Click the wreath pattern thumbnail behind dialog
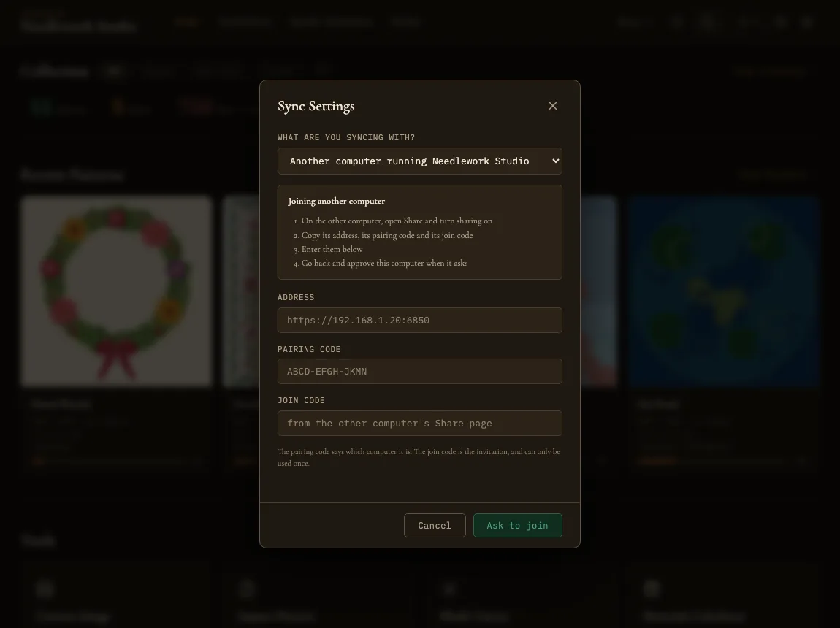The width and height of the screenshot is (840, 628). pos(116,291)
